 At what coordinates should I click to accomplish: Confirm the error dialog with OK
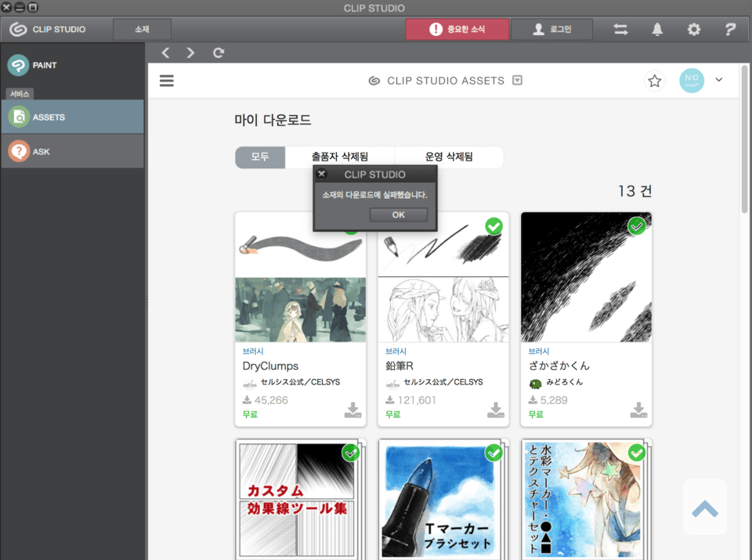tap(398, 215)
